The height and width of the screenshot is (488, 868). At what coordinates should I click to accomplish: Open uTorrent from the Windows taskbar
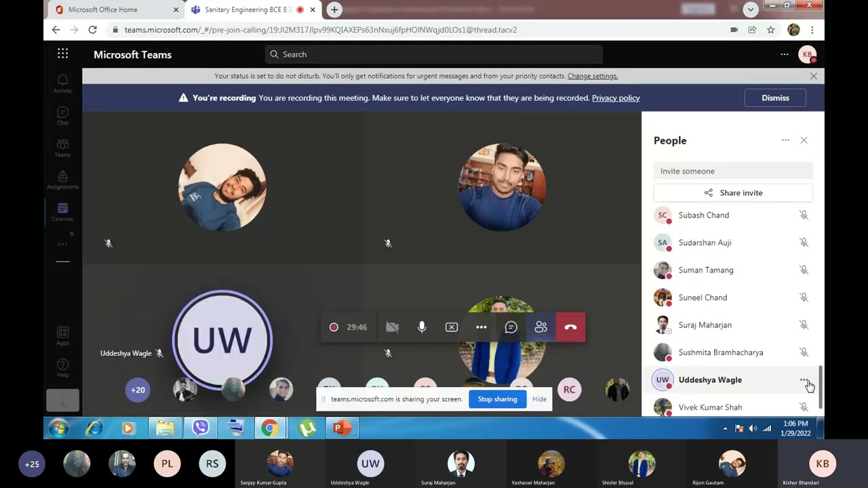(307, 428)
